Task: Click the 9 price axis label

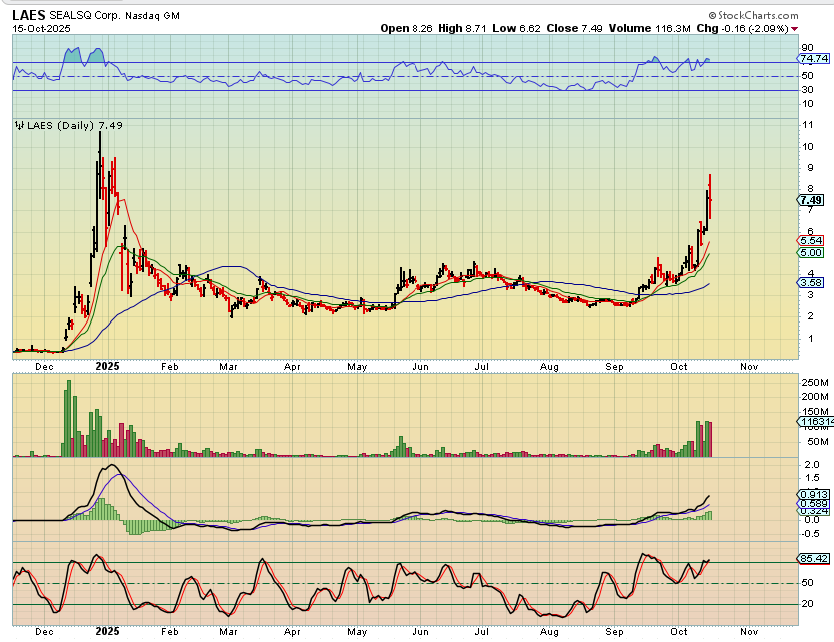Action: pyautogui.click(x=811, y=168)
